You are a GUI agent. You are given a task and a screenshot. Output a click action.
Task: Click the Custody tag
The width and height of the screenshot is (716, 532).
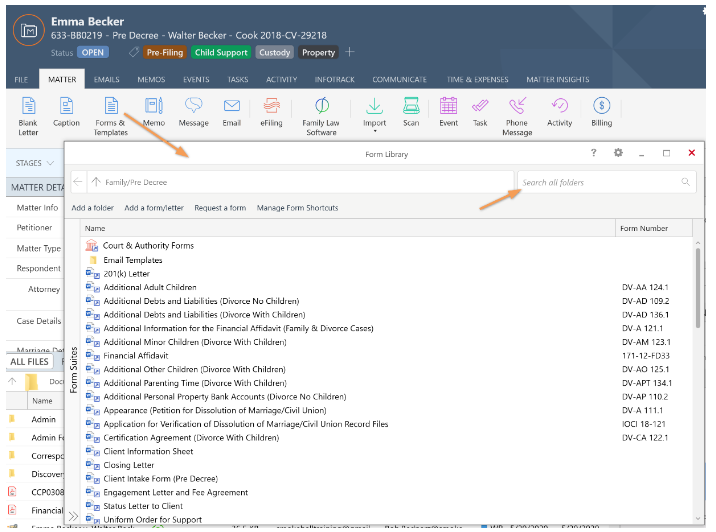[274, 52]
